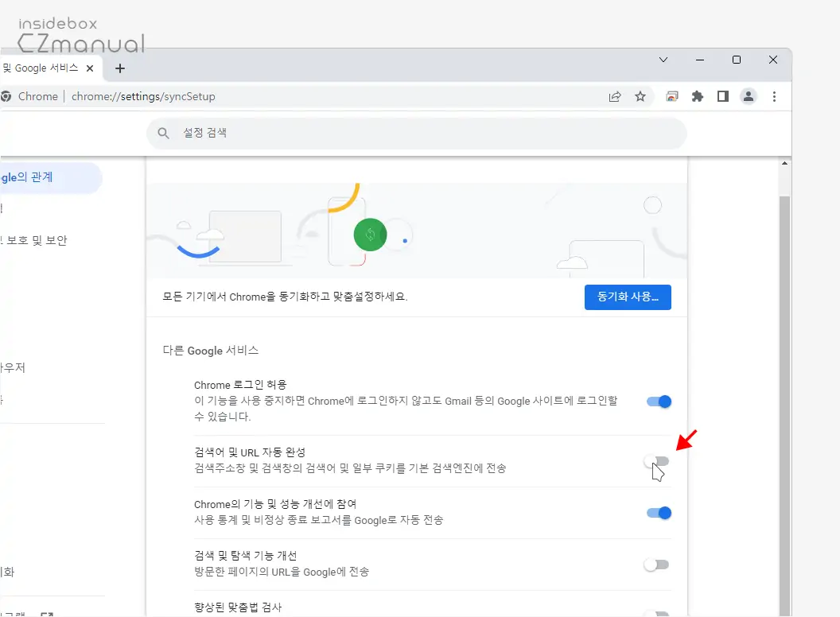The height and width of the screenshot is (617, 840).
Task: Click the 설정 검색 search field
Action: [x=417, y=134]
